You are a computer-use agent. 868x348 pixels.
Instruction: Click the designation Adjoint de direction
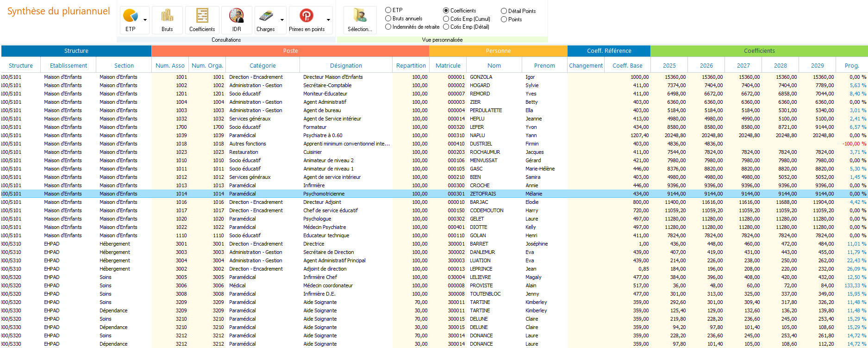325,269
